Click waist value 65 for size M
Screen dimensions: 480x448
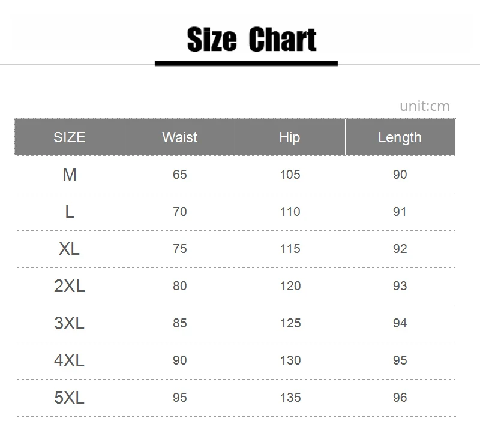click(x=179, y=175)
